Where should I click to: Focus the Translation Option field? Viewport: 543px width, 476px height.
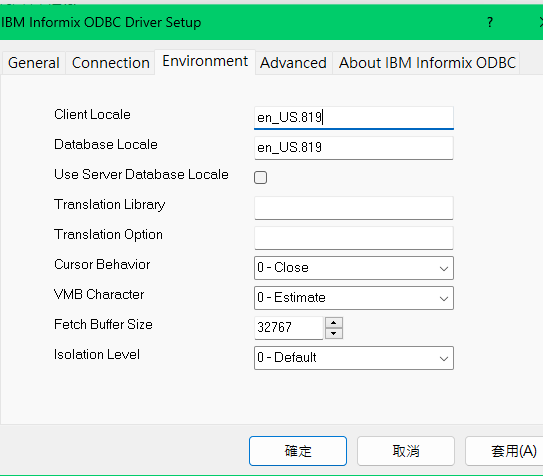click(x=354, y=238)
